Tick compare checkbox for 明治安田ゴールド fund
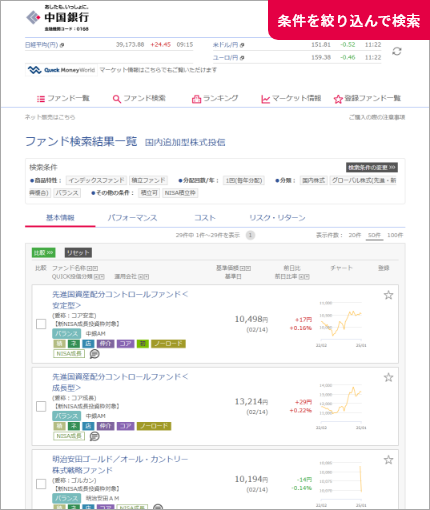 pos(41,484)
